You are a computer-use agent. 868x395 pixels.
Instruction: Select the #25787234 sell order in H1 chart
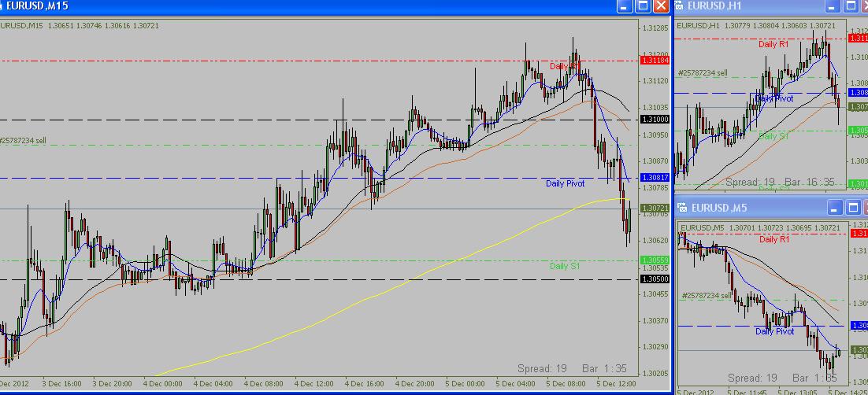703,72
